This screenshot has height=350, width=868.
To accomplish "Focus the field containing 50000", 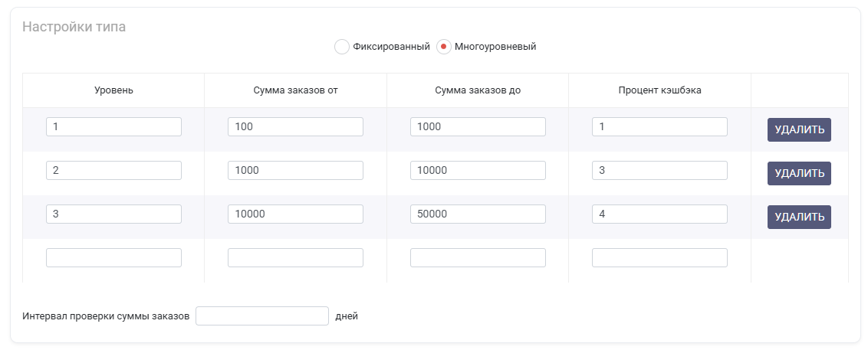I will tap(478, 214).
